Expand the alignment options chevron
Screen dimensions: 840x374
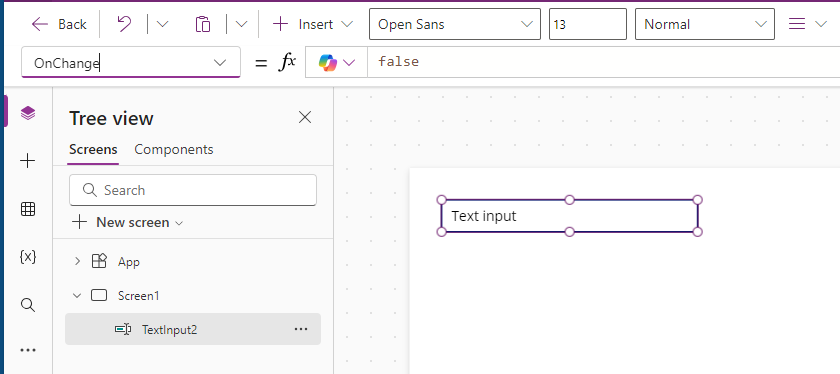(821, 24)
